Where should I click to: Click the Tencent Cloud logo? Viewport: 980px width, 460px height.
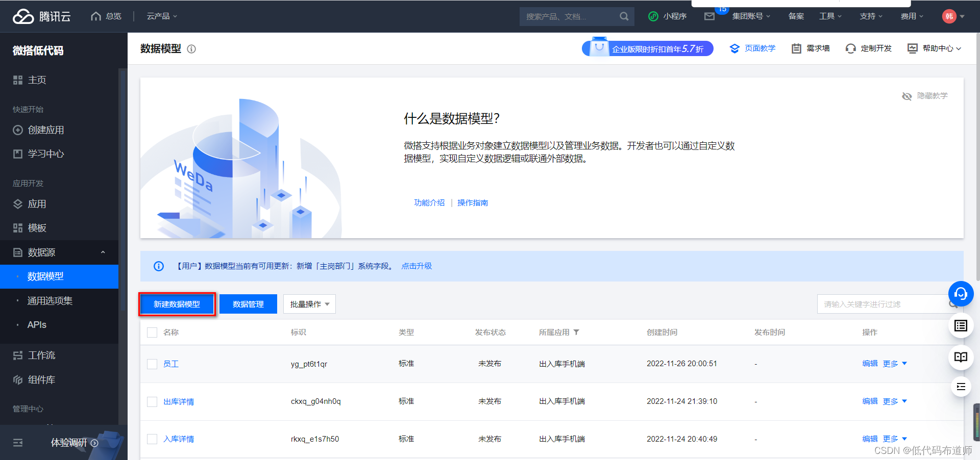pos(41,16)
